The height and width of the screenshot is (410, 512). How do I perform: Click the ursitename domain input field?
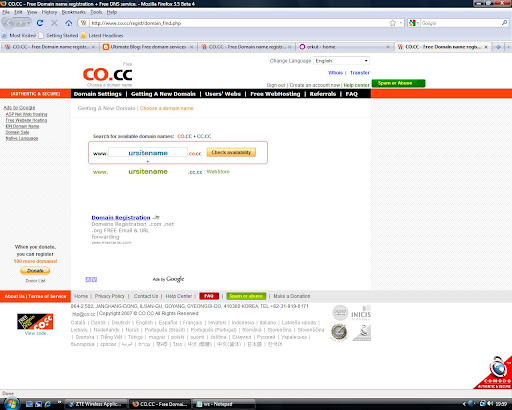pyautogui.click(x=148, y=153)
